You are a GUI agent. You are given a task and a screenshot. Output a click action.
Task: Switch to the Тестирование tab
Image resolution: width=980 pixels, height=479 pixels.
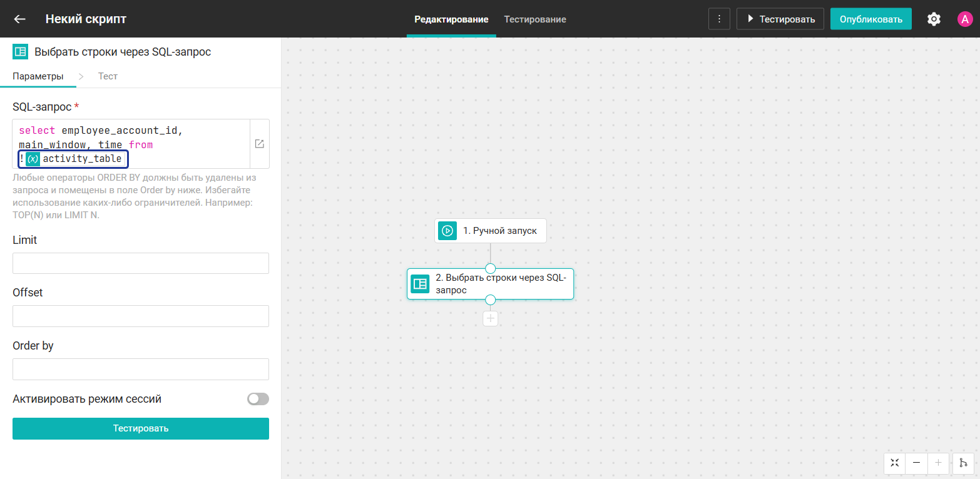(x=534, y=19)
